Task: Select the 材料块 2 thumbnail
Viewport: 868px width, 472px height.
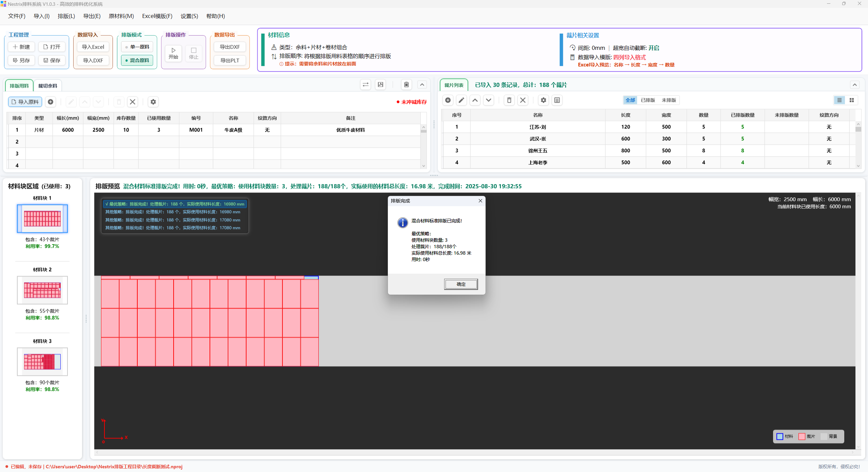Action: point(42,290)
